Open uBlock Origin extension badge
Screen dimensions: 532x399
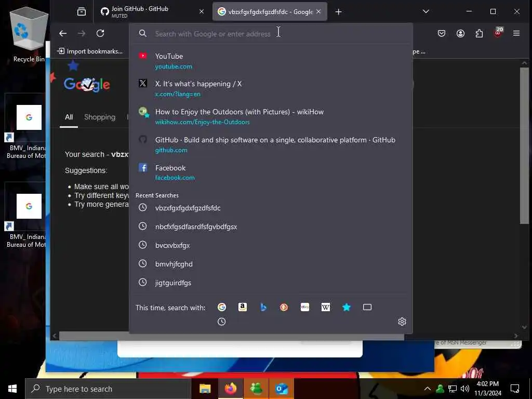pyautogui.click(x=498, y=33)
